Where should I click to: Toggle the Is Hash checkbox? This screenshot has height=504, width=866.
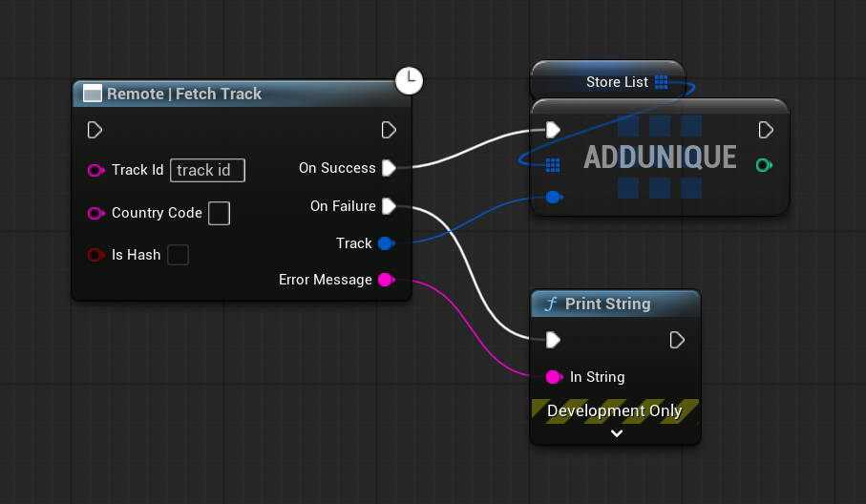pyautogui.click(x=178, y=255)
